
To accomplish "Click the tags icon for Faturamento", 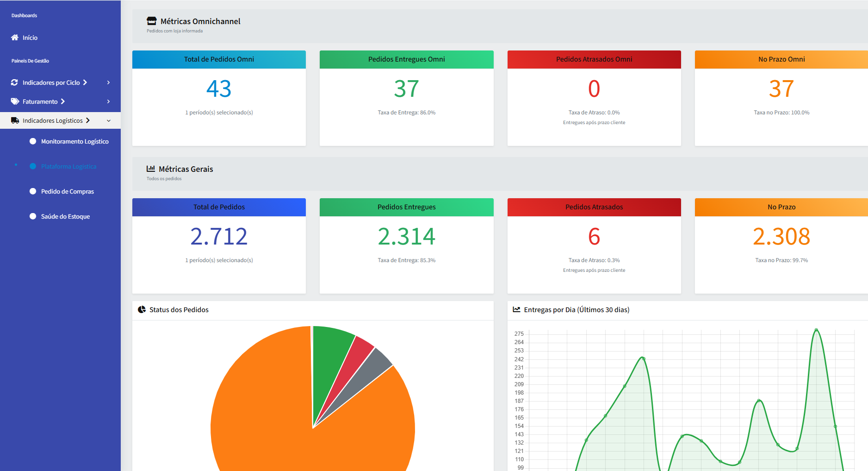I will [15, 101].
